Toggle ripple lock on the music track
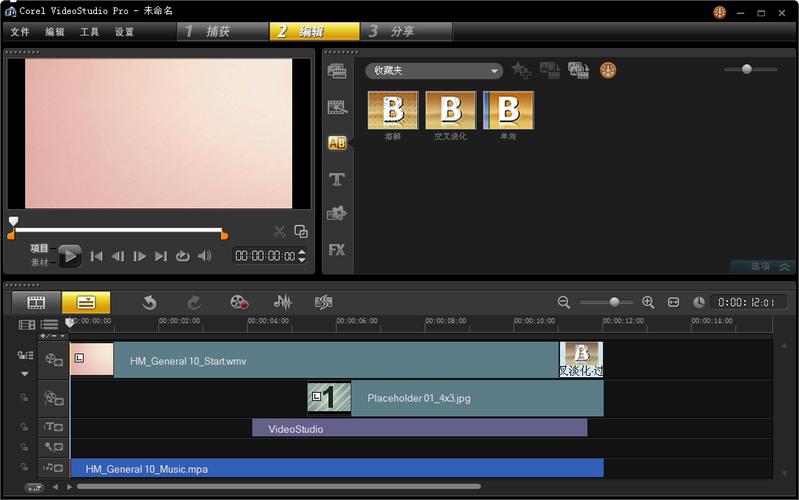The height and width of the screenshot is (500, 799). click(25, 467)
